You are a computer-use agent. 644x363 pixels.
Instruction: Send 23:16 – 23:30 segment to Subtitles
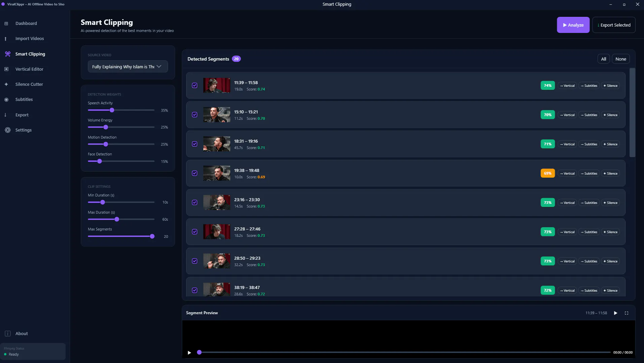pos(589,203)
